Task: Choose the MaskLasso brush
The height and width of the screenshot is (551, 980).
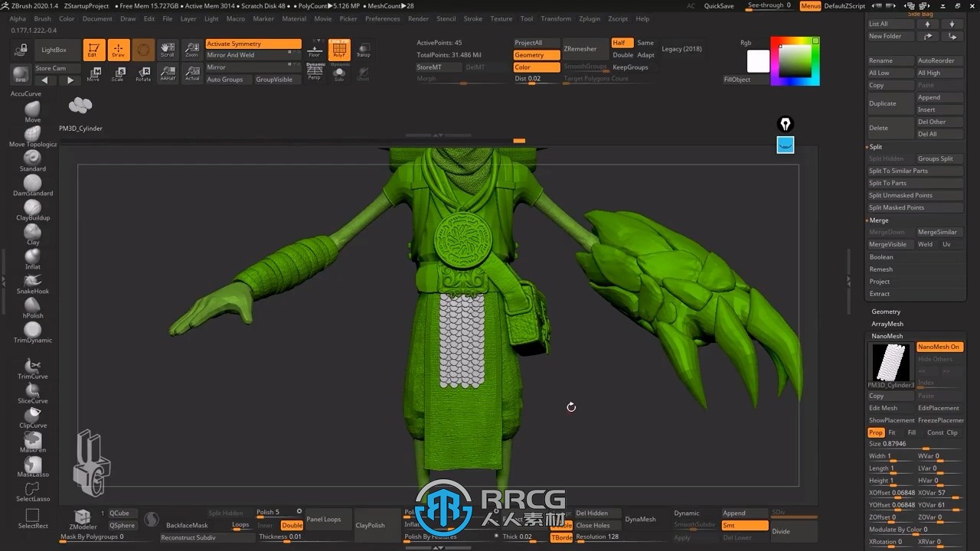Action: 32,466
